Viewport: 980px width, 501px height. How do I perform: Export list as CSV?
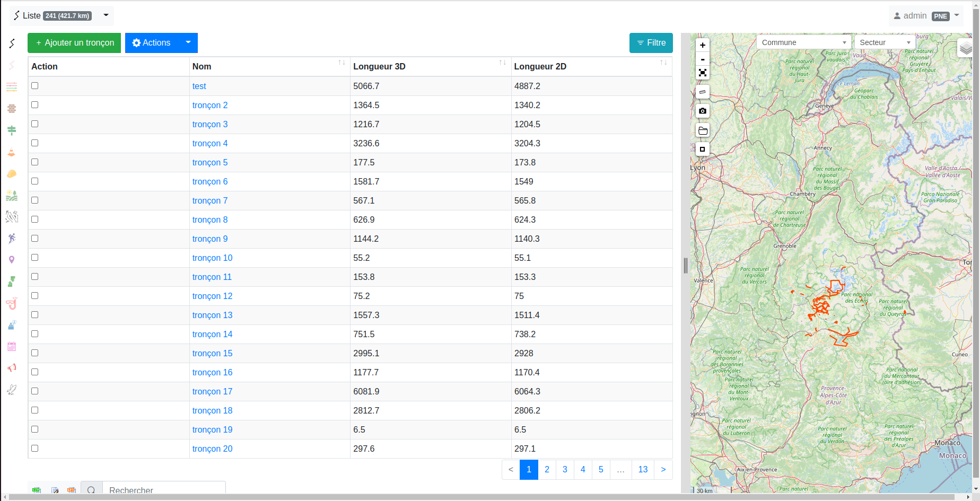(x=37, y=490)
